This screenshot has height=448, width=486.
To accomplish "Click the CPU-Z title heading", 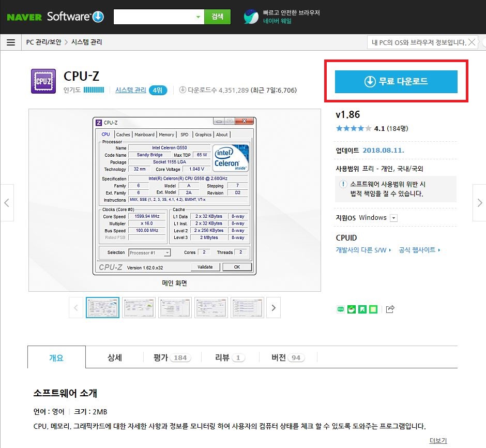I will pos(81,76).
